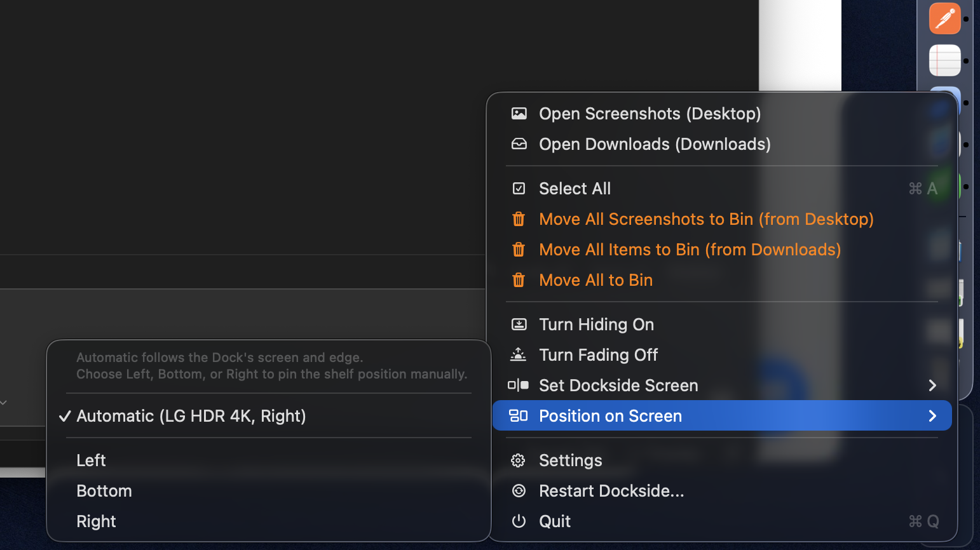
Task: Click the checkmark beside Automatic (LG HDR 4K)
Action: pos(65,416)
